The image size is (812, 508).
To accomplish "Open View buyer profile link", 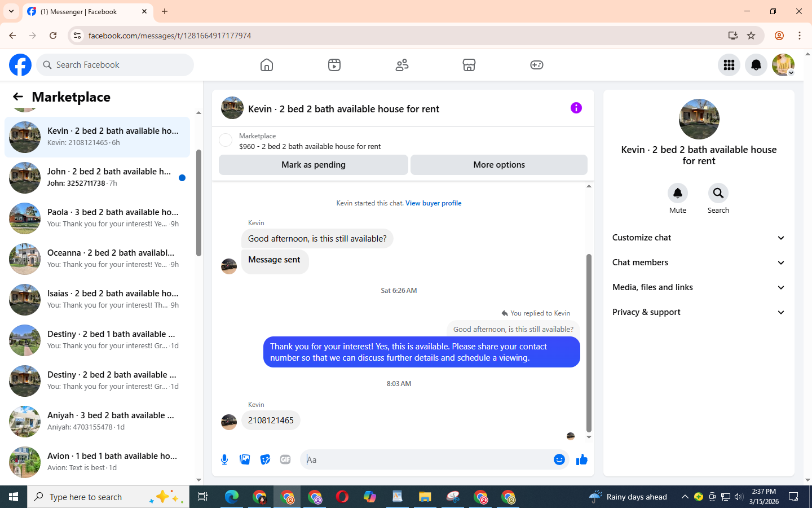I will [433, 203].
